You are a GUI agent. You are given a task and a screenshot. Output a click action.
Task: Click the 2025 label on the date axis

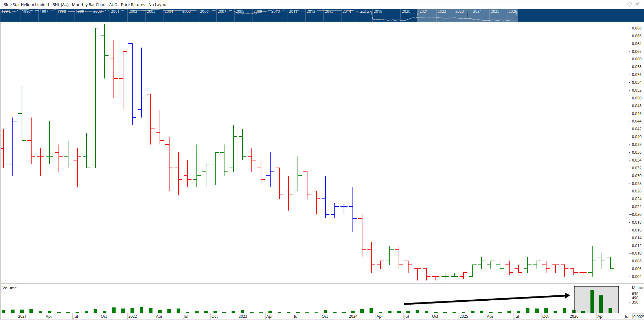click(464, 316)
